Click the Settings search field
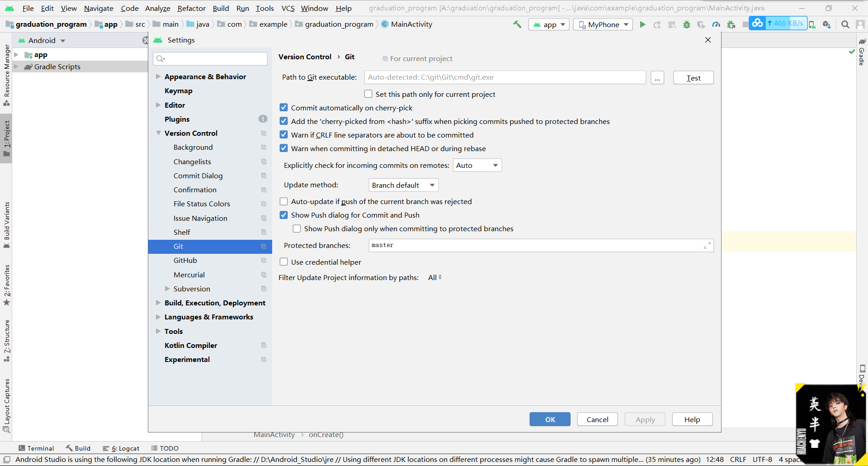The height and width of the screenshot is (466, 868). [x=210, y=59]
